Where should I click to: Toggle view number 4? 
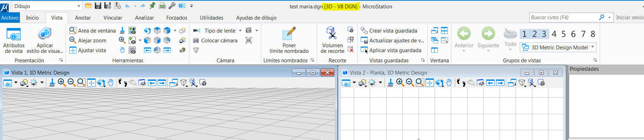click(x=554, y=34)
